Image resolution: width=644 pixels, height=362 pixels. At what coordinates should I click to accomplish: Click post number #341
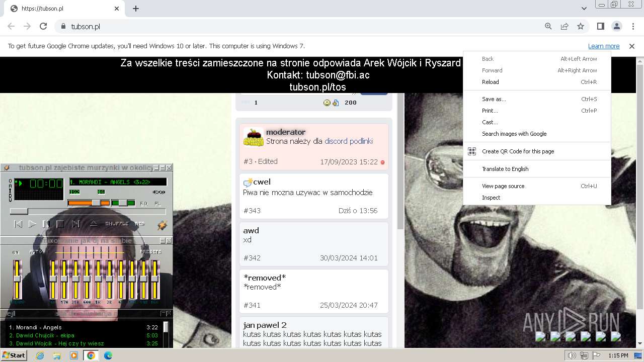pyautogui.click(x=252, y=305)
